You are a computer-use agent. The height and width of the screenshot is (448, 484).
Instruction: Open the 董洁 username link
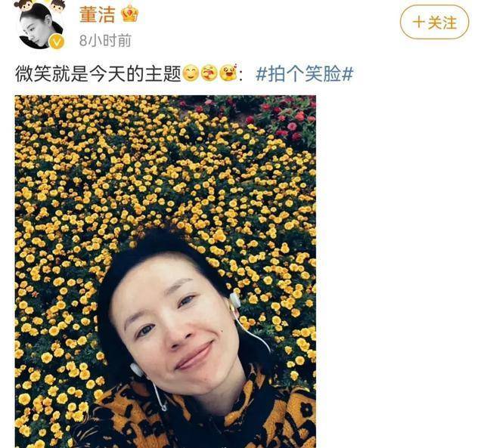98,14
